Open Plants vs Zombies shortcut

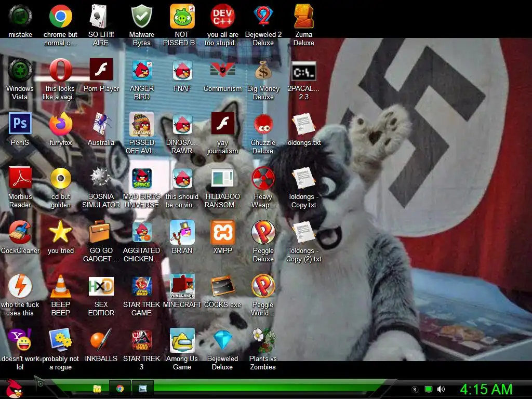pos(263,340)
